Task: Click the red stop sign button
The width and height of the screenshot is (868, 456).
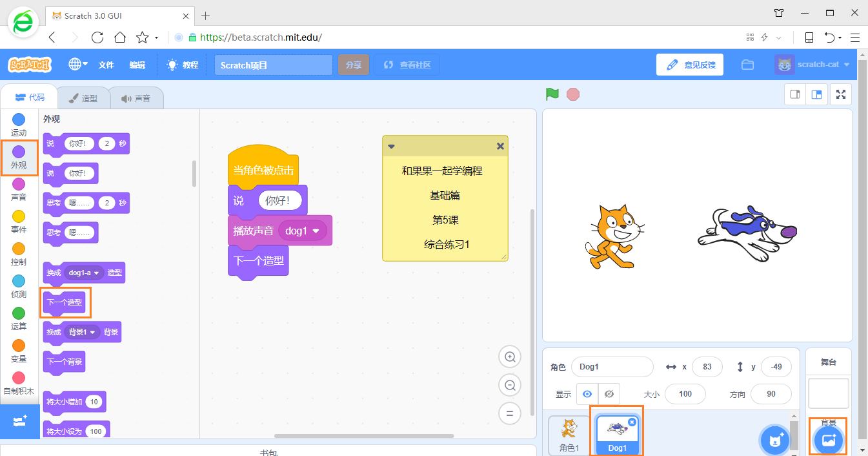Action: point(573,94)
